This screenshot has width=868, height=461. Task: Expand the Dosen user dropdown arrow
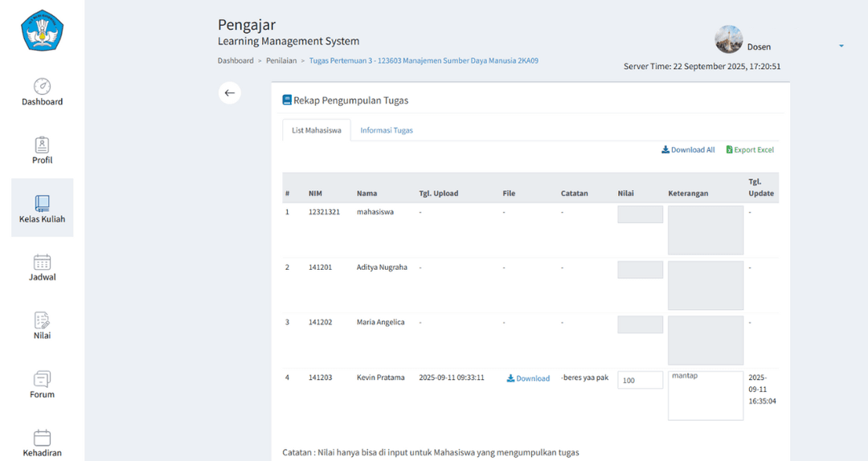(x=841, y=46)
